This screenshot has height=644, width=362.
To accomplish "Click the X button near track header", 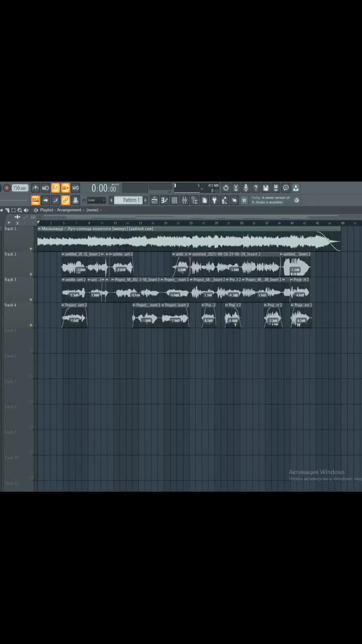I will point(17,223).
